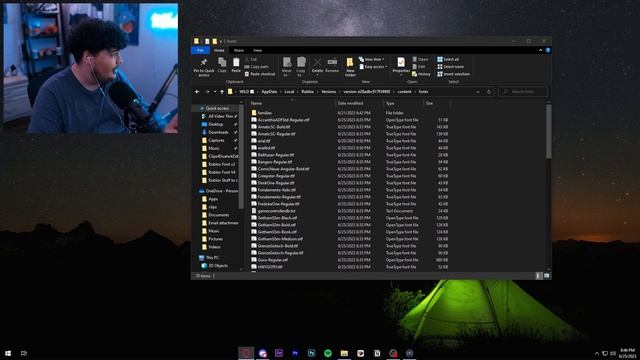Click the Copy ribbon button
The width and height of the screenshot is (640, 360).
point(222,65)
